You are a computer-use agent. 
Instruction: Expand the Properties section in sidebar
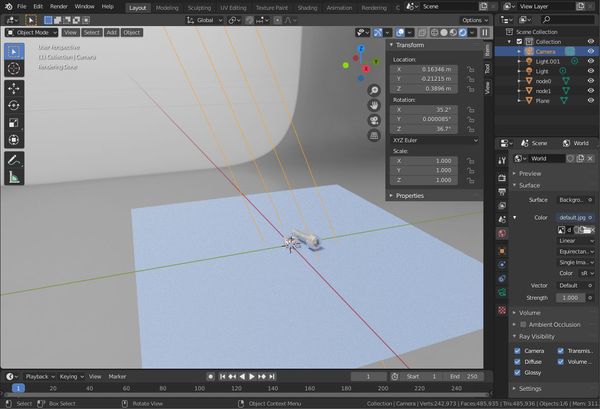tap(409, 196)
